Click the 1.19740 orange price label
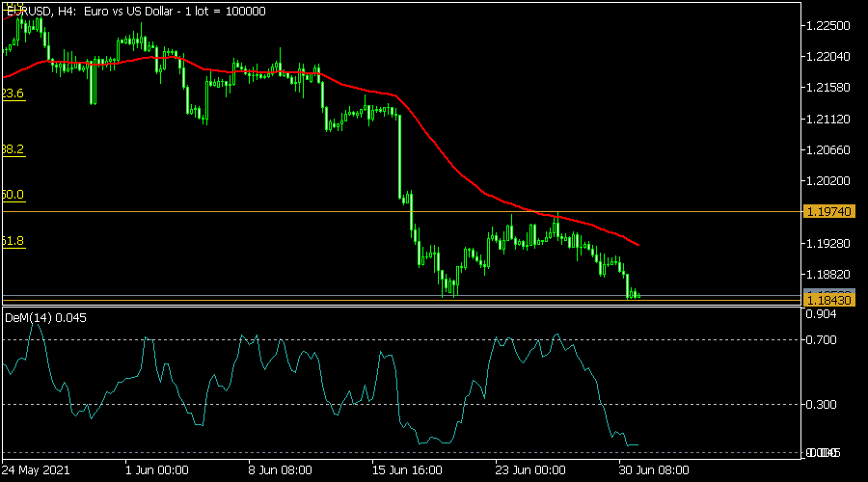Screen dimensions: 868x482 pos(828,211)
